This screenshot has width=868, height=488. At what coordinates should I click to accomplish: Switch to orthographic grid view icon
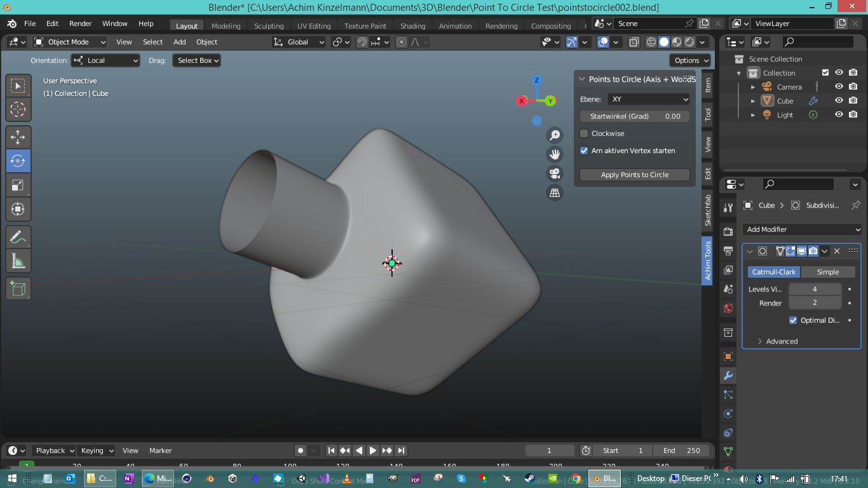pos(555,193)
